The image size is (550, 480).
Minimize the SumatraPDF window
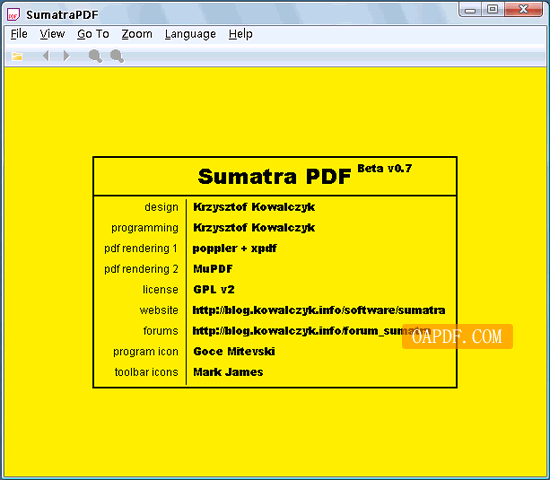point(470,10)
